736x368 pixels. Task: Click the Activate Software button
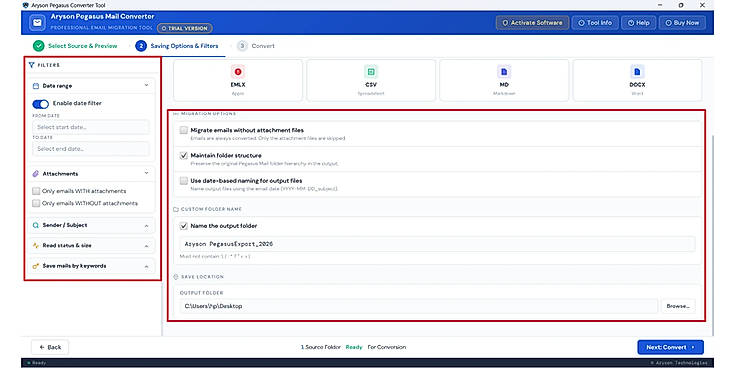point(532,23)
